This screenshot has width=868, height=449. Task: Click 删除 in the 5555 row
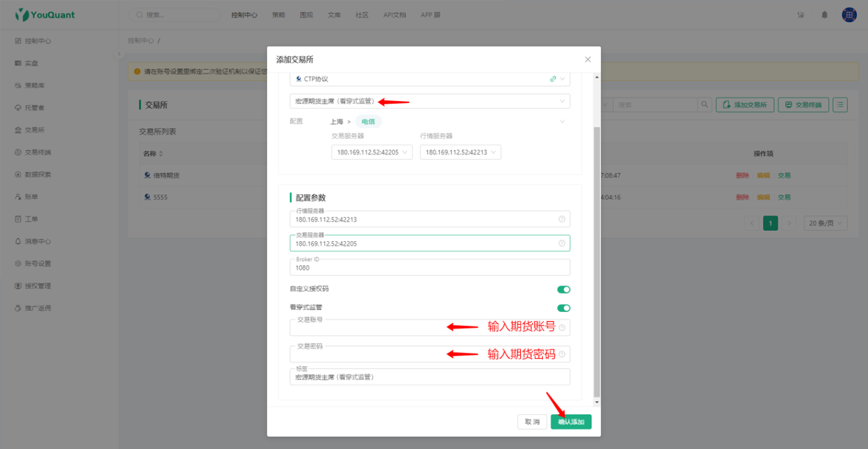click(x=742, y=197)
